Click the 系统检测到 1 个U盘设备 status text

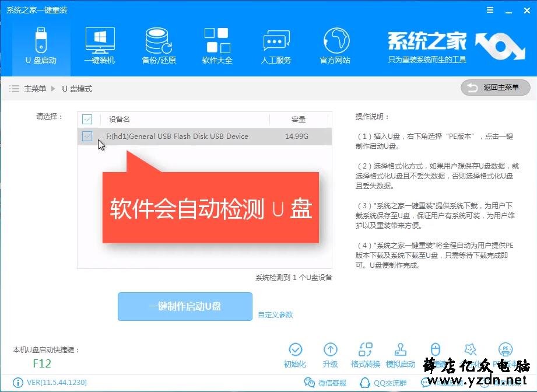tap(294, 277)
